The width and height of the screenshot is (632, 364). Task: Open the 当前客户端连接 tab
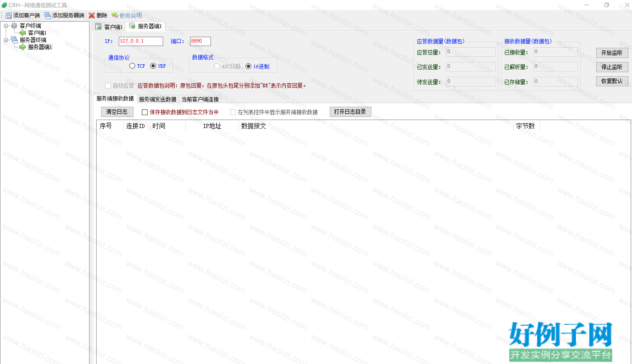200,99
